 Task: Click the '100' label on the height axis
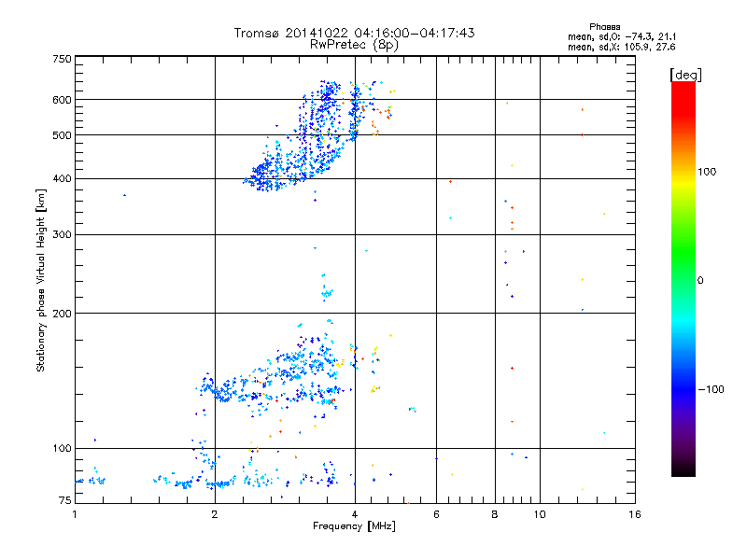(62, 449)
